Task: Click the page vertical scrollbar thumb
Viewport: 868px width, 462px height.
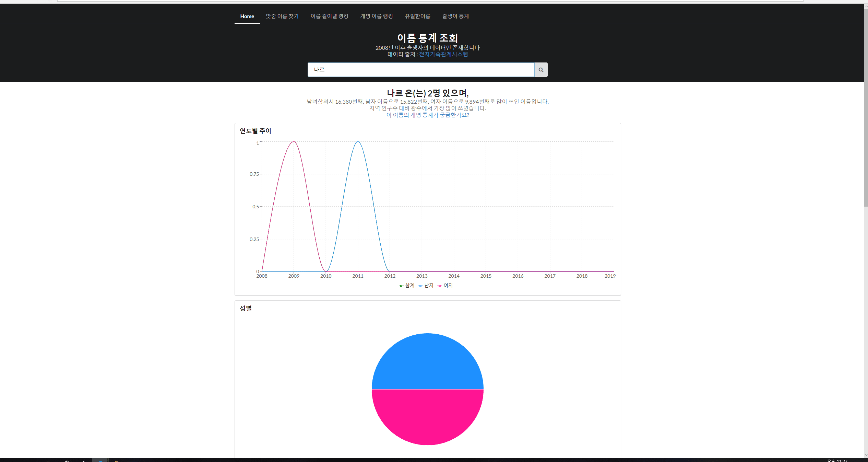Action: click(x=866, y=108)
